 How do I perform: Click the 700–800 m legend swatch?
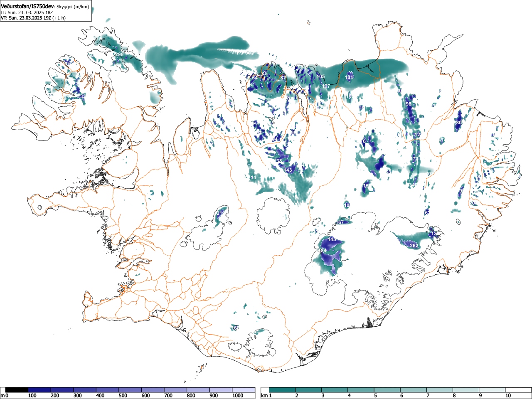[x=175, y=390]
